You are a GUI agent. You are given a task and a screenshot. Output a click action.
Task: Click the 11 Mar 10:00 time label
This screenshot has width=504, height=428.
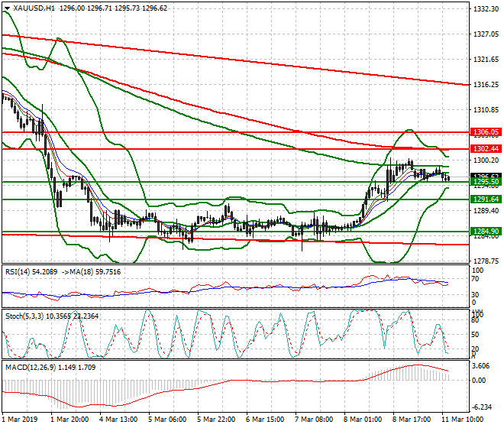(462, 420)
